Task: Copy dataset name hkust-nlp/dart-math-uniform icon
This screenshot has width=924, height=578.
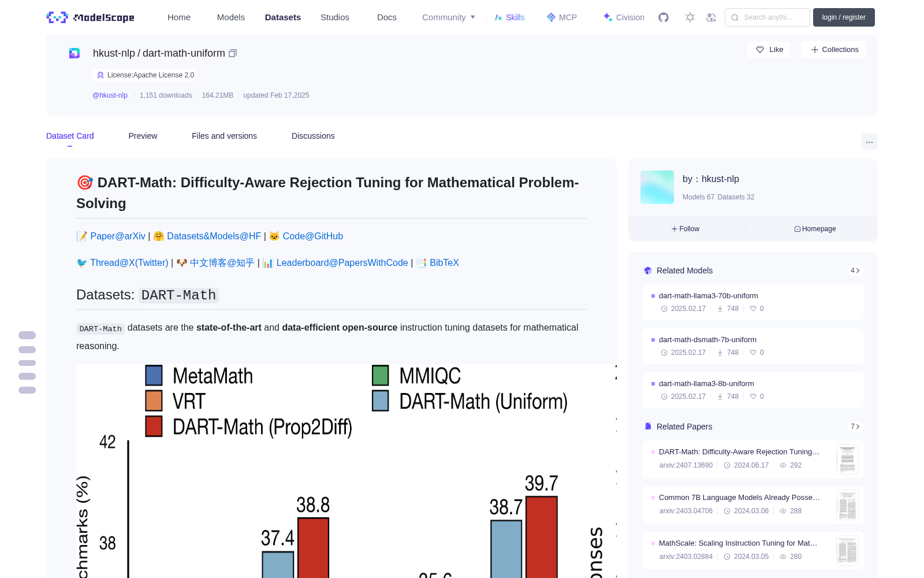Action: (233, 53)
